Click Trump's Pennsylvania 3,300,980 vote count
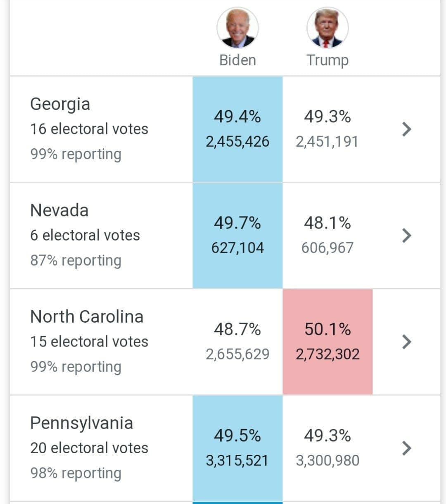The height and width of the screenshot is (504, 446). point(327,461)
